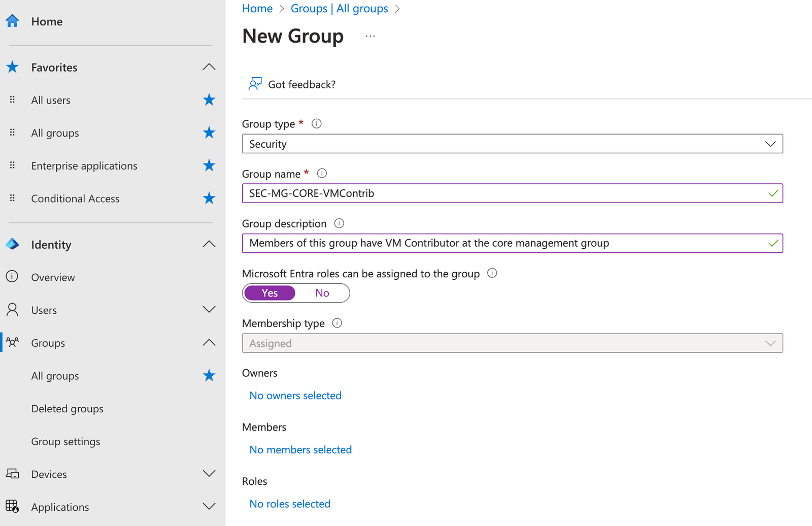
Task: Open Group settings
Action: (65, 441)
